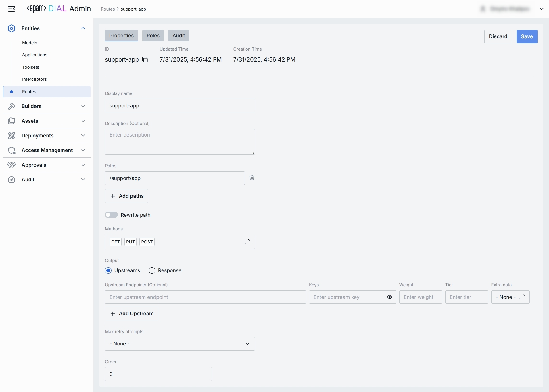Switch to the Roles tab
Image resolution: width=549 pixels, height=392 pixels.
[153, 36]
